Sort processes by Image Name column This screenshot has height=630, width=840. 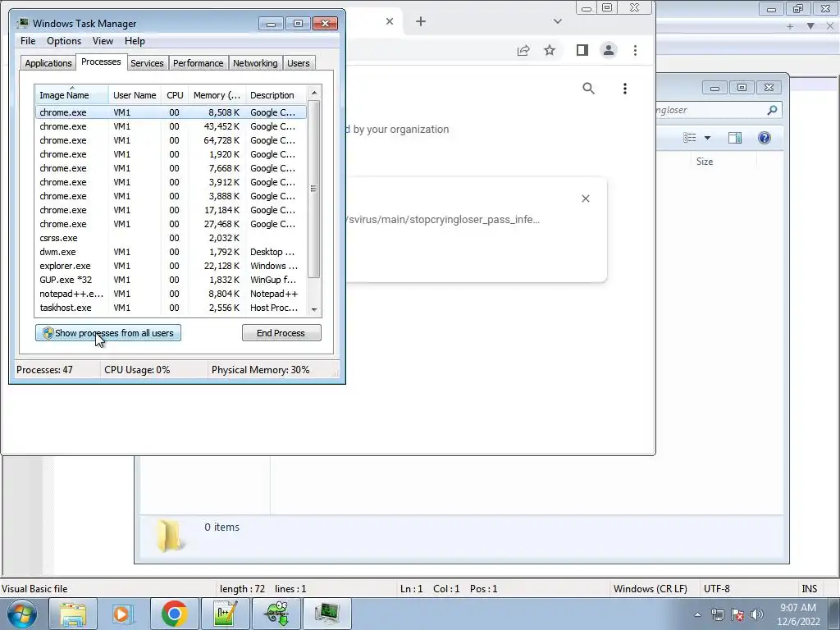72,95
